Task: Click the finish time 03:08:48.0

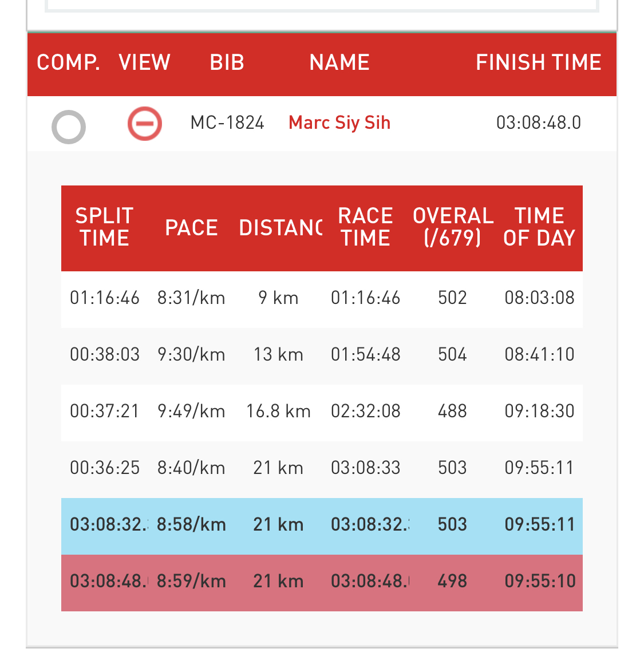Action: [x=539, y=123]
